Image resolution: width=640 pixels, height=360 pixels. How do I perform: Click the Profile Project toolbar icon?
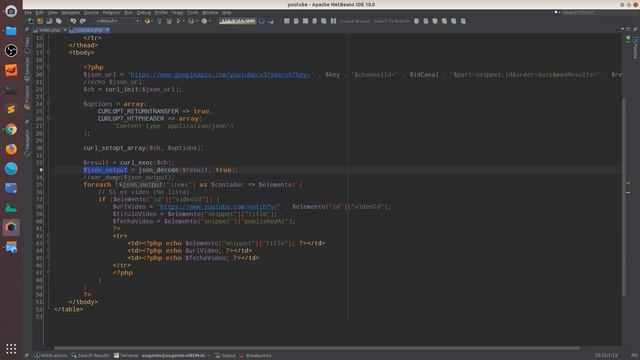(204, 21)
